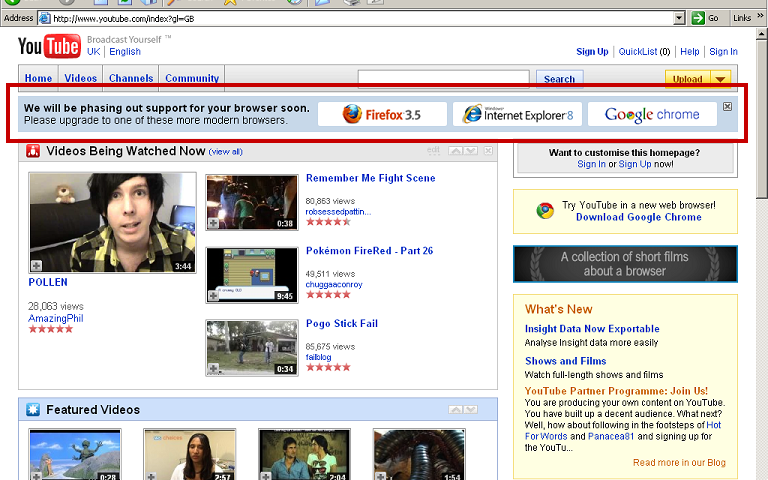Viewport: 768px width, 480px height.
Task: Open the Community tab
Action: [x=192, y=78]
